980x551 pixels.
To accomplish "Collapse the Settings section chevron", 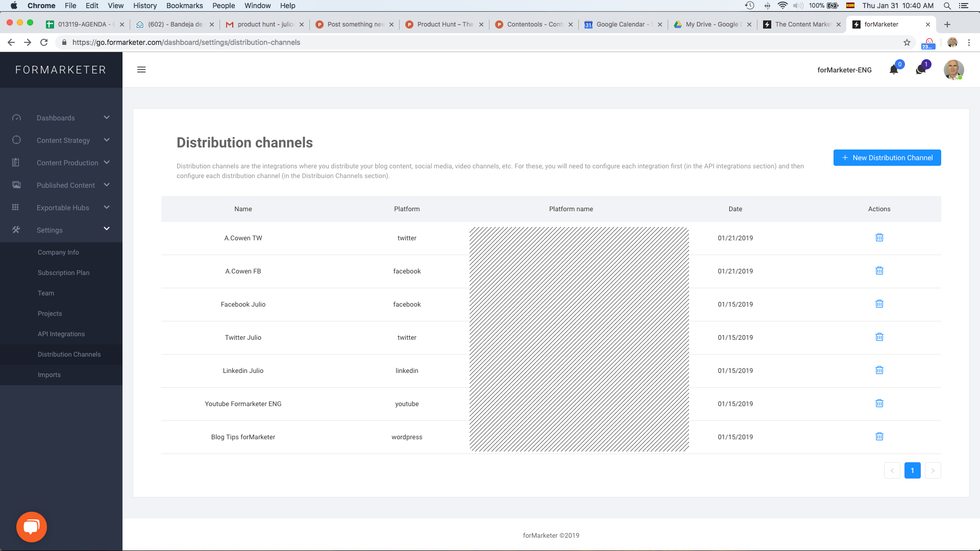I will point(107,229).
